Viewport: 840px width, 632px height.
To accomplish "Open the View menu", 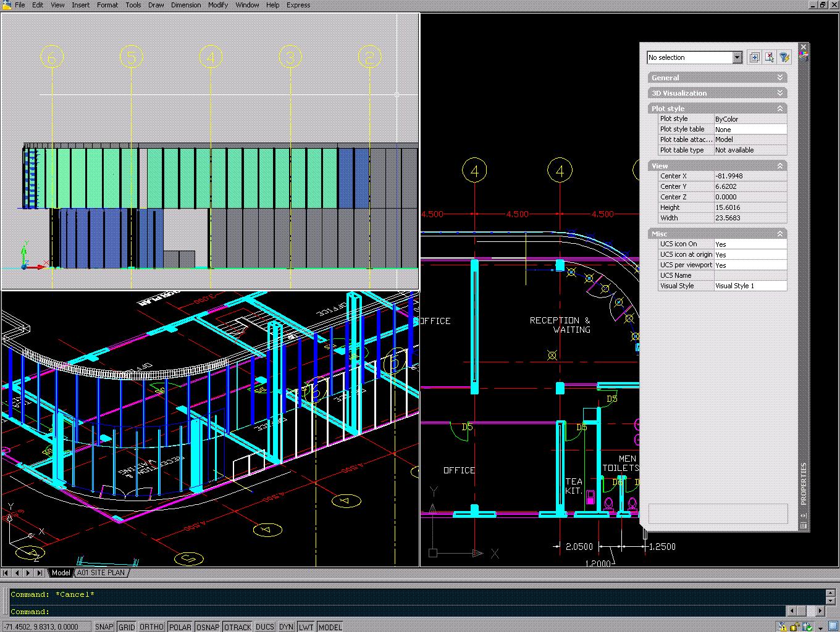I will coord(57,5).
